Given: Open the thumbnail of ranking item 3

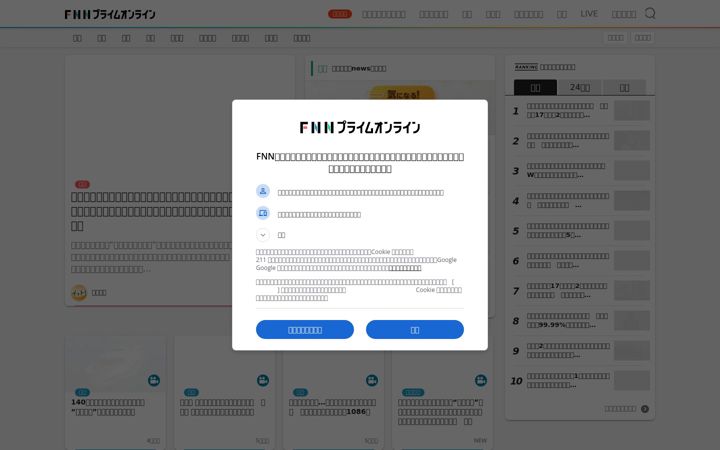Looking at the screenshot, I should 632,170.
